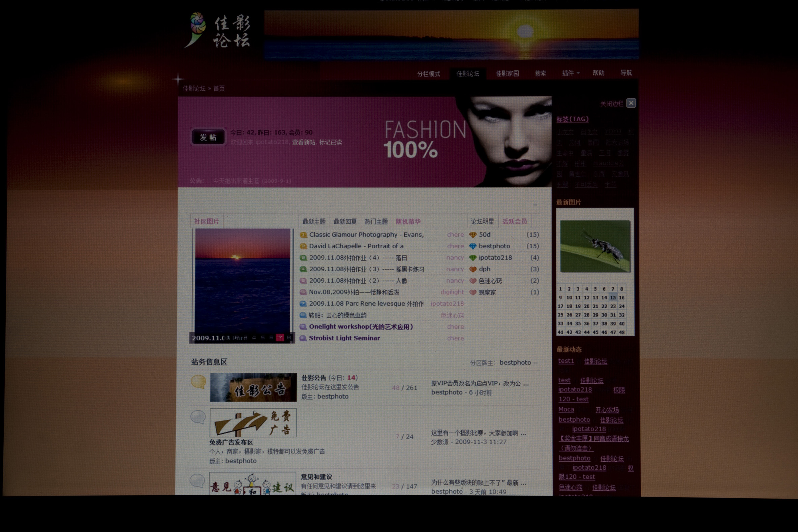798x532 pixels.
Task: Close the sidebar with X icon
Action: [631, 103]
